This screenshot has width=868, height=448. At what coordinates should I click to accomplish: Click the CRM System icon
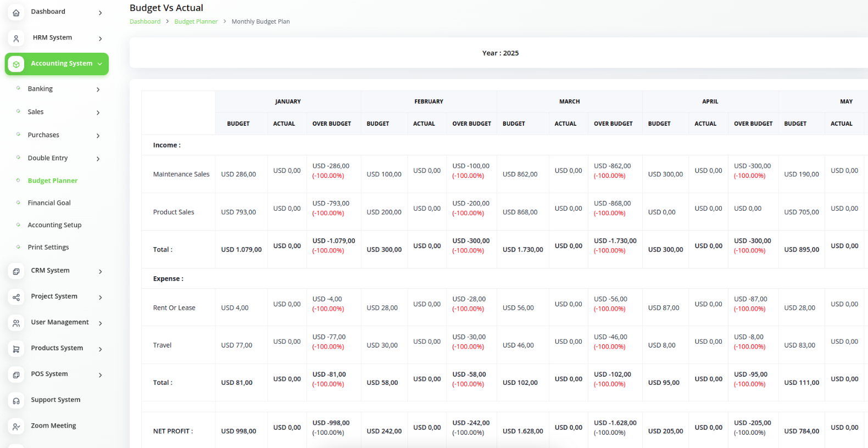pos(16,271)
